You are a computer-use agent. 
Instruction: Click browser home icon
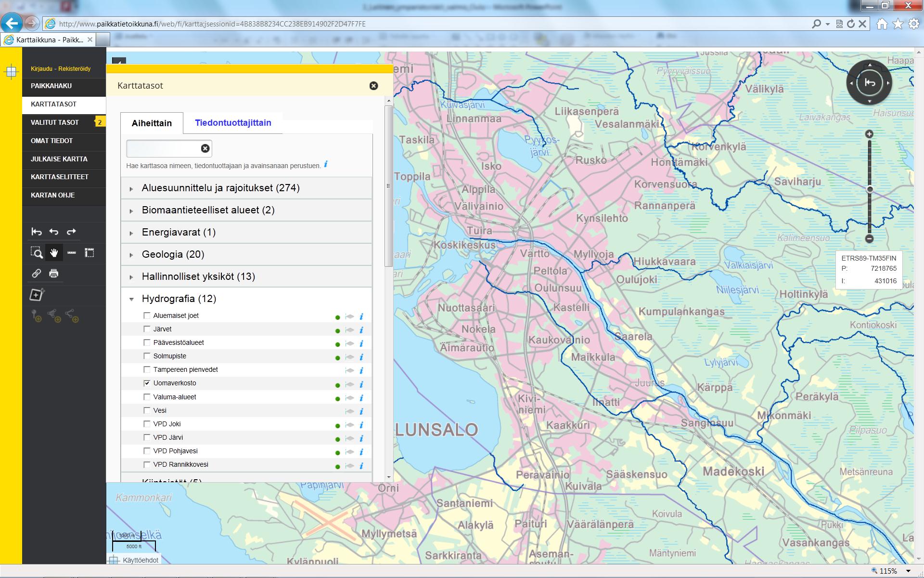pos(882,24)
